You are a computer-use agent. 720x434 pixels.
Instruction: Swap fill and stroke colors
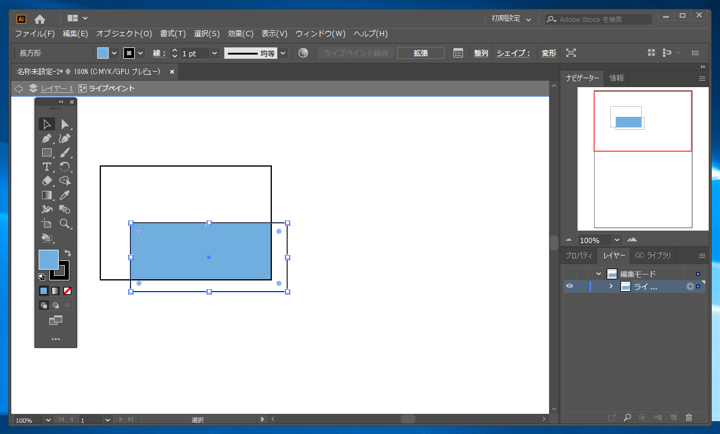click(x=67, y=254)
